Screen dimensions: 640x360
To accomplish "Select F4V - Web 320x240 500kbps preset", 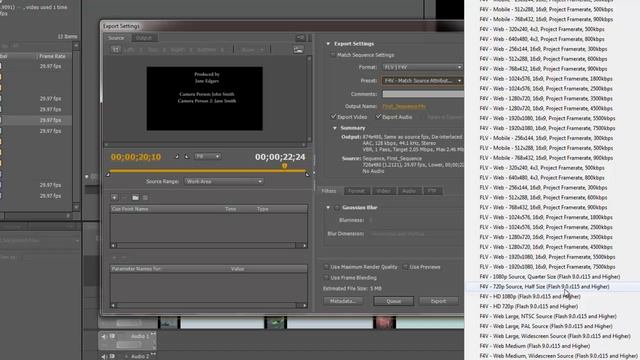I will point(542,29).
